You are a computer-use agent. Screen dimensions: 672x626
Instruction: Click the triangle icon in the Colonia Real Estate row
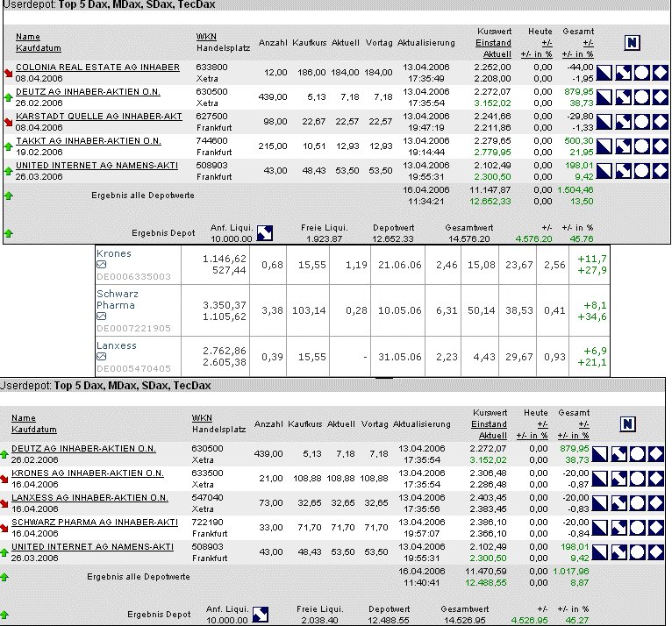(x=604, y=73)
